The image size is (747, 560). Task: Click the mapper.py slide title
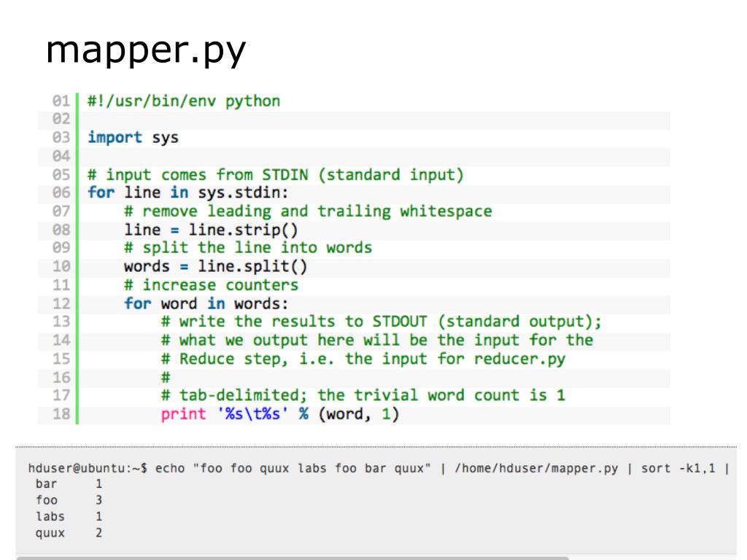coord(146,51)
